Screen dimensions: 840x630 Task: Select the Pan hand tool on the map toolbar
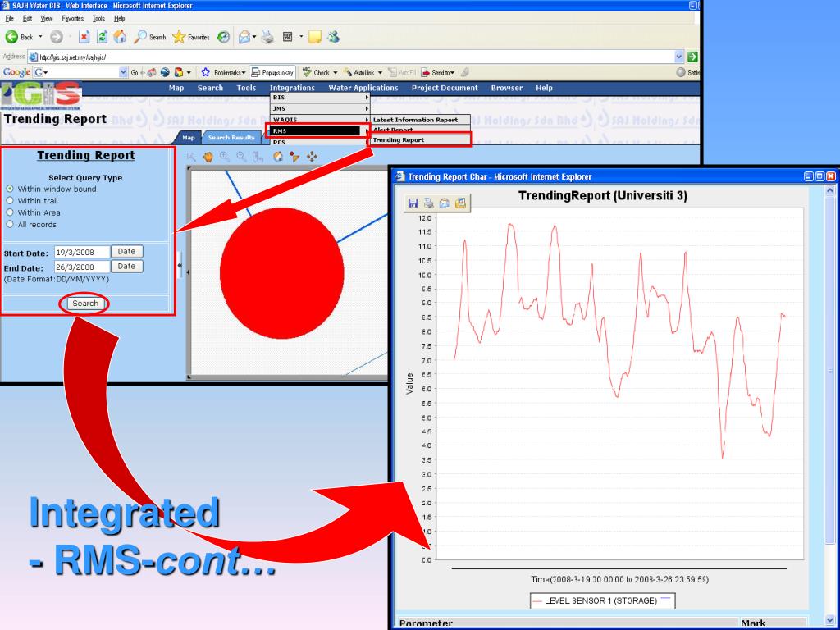208,157
